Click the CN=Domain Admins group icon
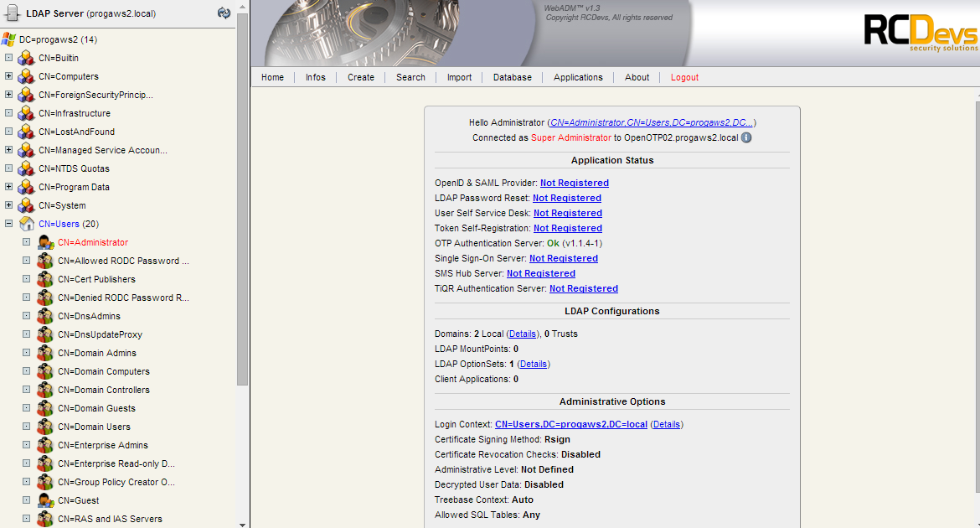 click(45, 354)
